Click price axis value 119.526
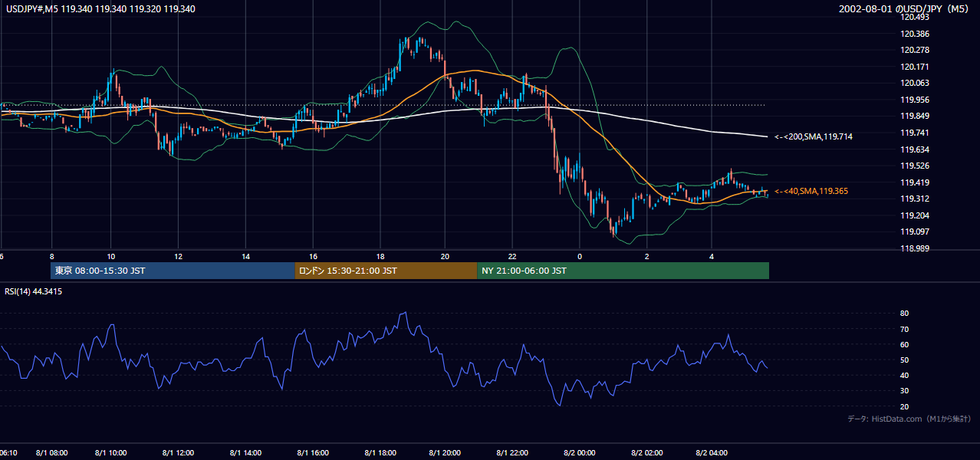 pos(916,166)
